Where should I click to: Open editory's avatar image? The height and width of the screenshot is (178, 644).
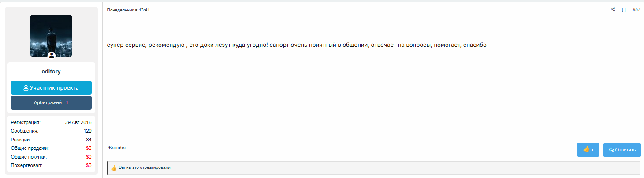(51, 35)
